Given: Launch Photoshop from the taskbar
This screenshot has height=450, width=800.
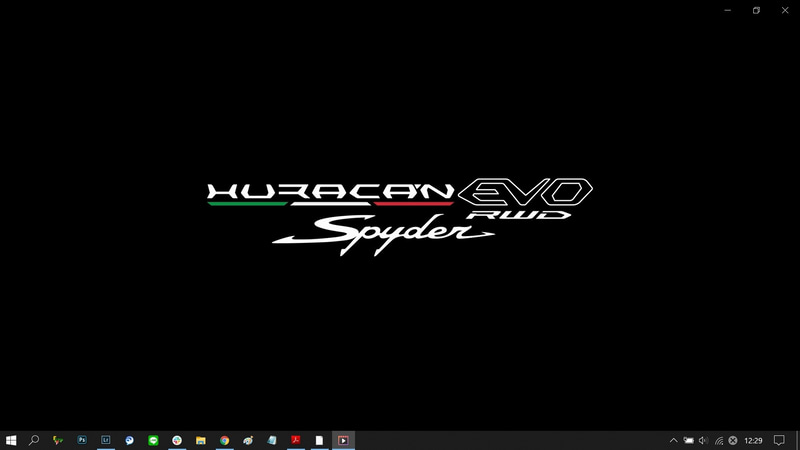Looking at the screenshot, I should point(82,440).
